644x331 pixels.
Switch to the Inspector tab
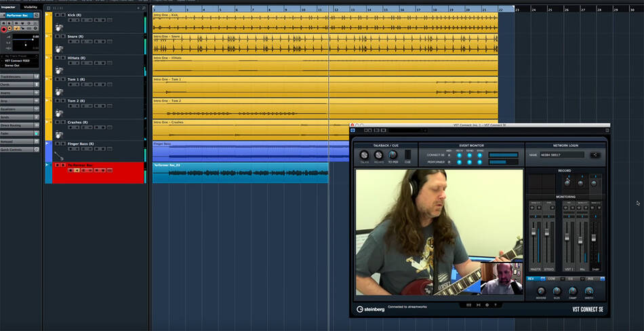point(9,7)
